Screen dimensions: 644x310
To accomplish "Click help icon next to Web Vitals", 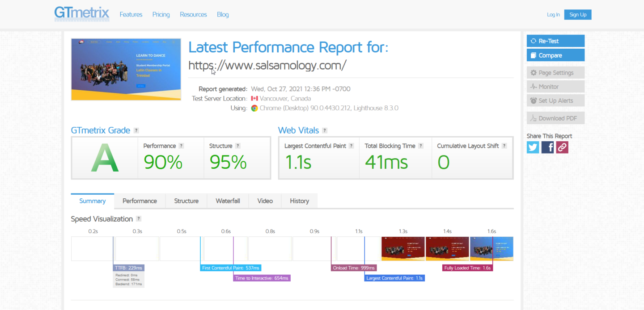I will (x=325, y=130).
